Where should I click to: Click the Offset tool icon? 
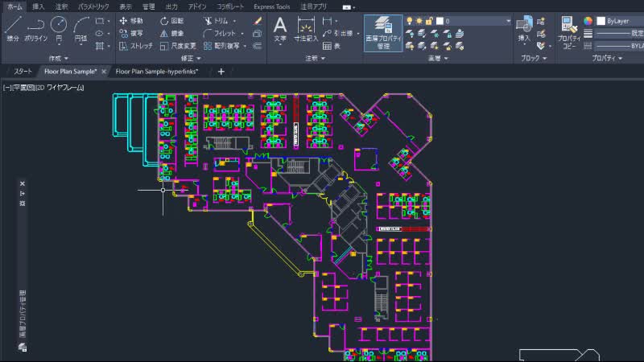coord(258,46)
